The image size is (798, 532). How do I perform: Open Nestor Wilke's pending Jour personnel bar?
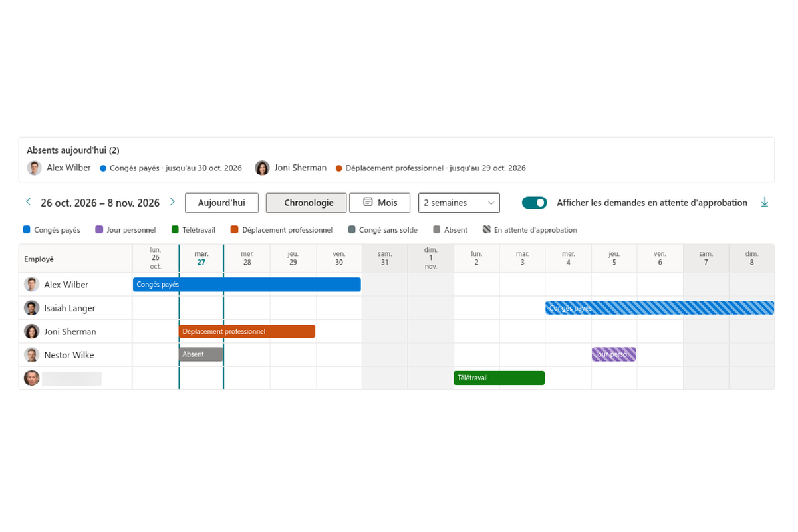[x=614, y=354]
